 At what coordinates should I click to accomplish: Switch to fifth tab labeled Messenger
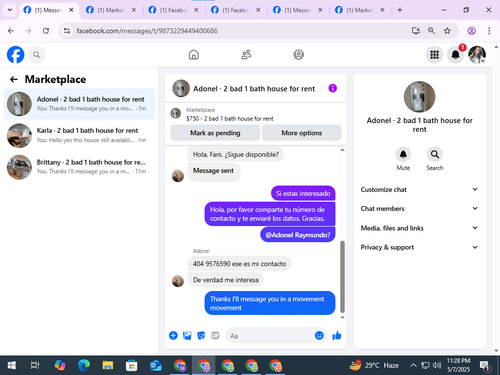coord(297,10)
